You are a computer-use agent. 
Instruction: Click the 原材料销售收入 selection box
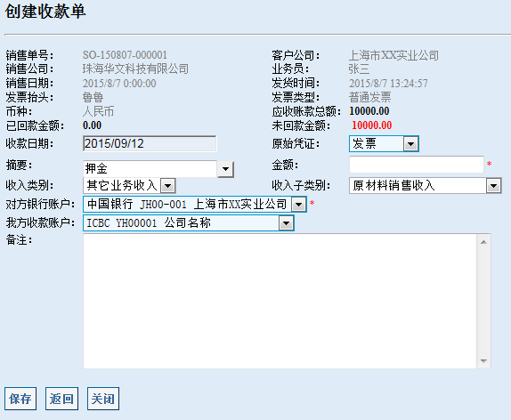418,186
